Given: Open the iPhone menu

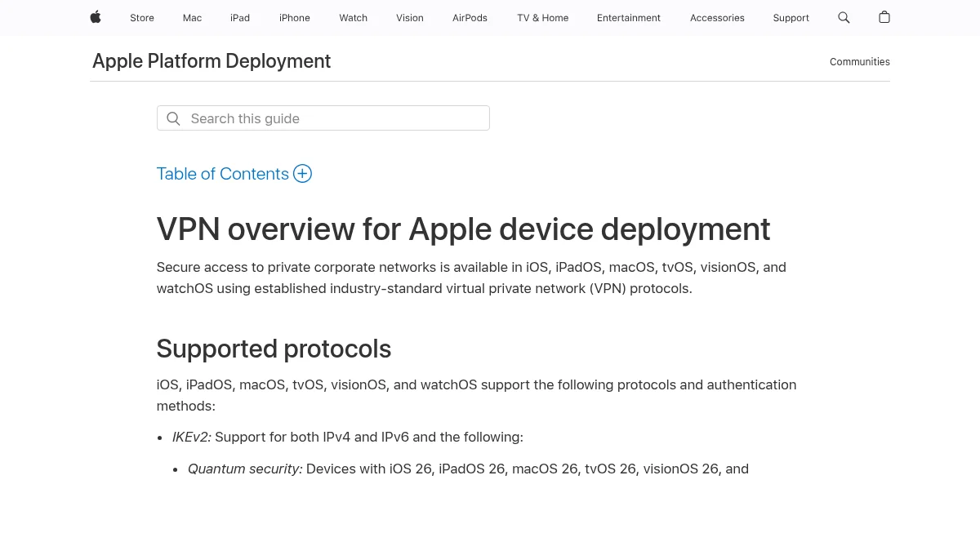Looking at the screenshot, I should (295, 18).
